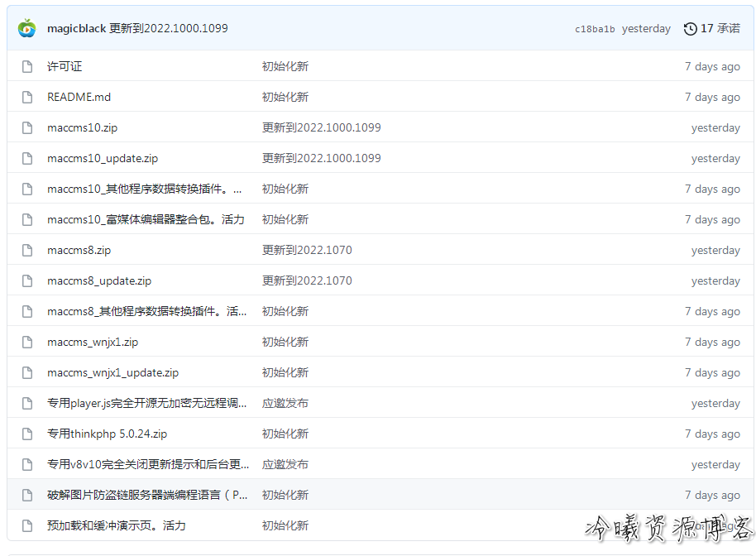The height and width of the screenshot is (556, 756).
Task: Open the maccms10_富媒体编辑器整合包 file
Action: click(x=146, y=219)
